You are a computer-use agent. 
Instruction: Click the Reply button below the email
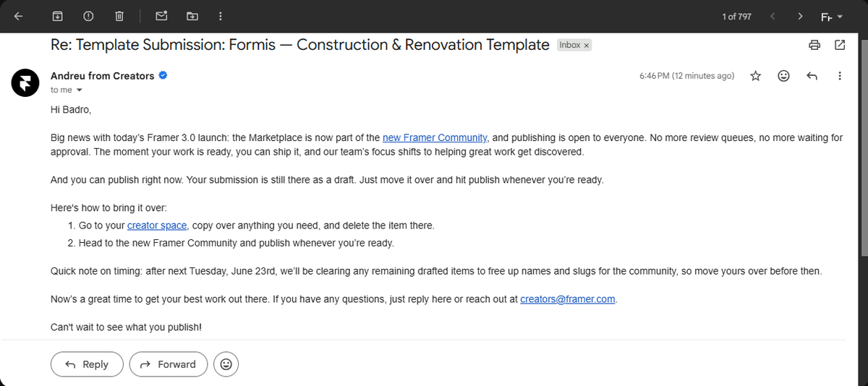point(87,364)
